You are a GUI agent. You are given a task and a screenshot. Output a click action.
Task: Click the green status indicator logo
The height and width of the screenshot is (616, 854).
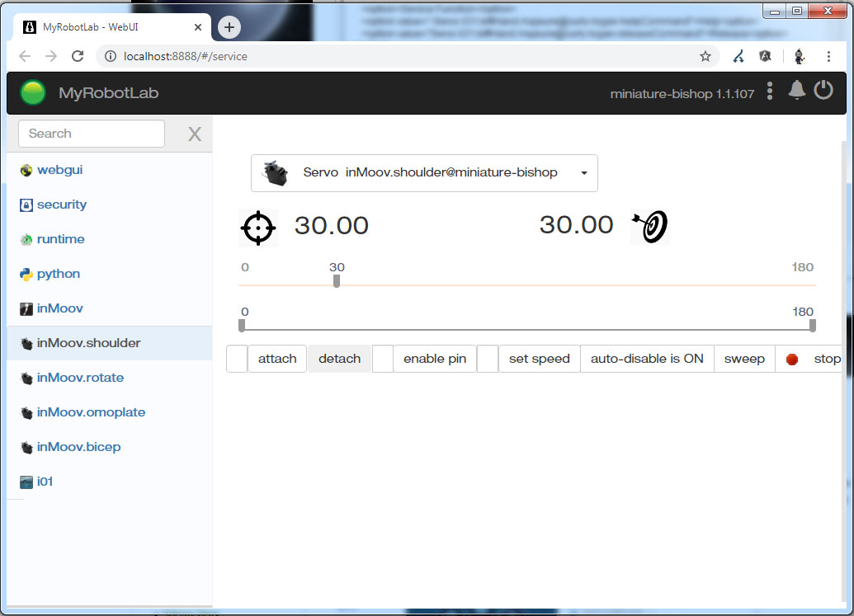pyautogui.click(x=33, y=92)
